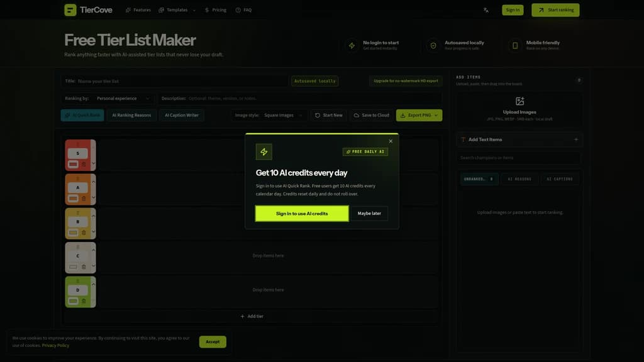Accept the cookie notice

[213, 342]
